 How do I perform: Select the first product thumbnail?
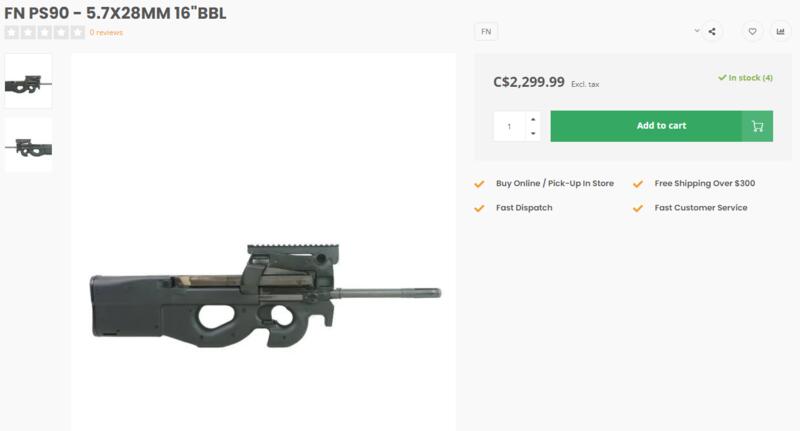28,80
